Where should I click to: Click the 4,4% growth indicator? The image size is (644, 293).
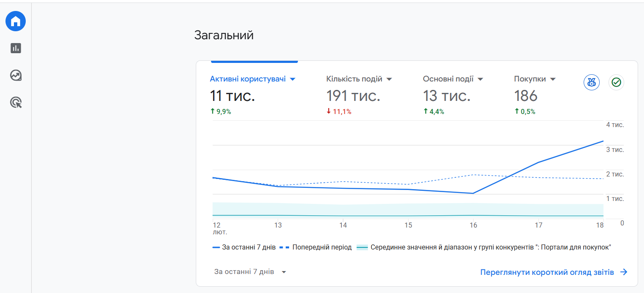tap(433, 112)
